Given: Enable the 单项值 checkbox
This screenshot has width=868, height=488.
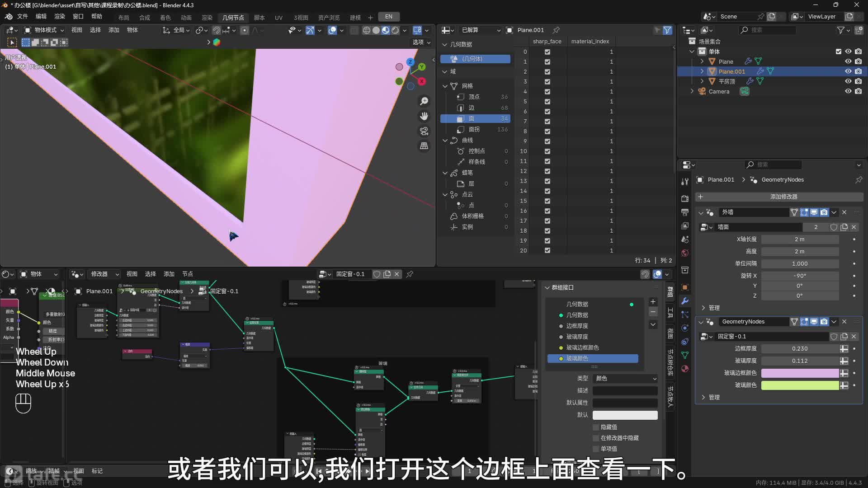Looking at the screenshot, I should click(x=596, y=449).
